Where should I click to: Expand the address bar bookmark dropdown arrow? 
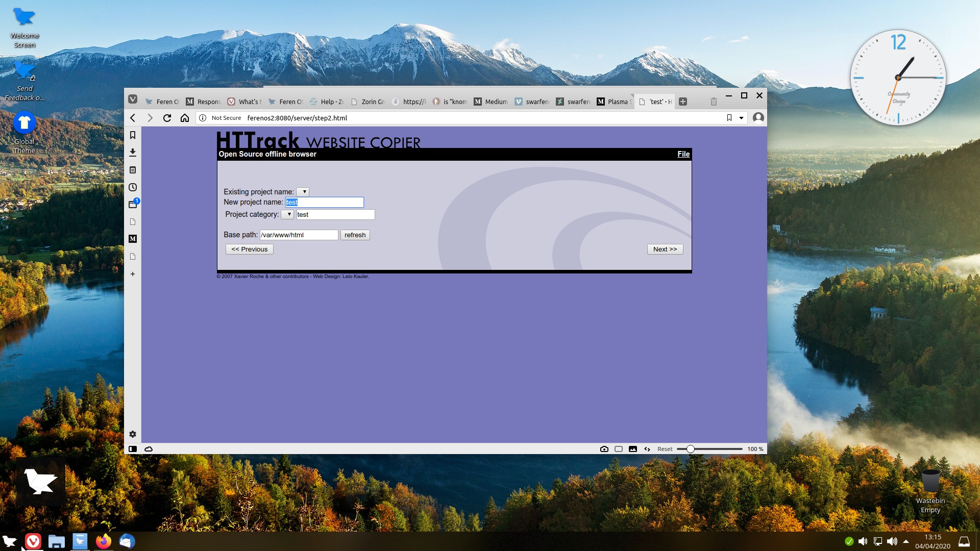pyautogui.click(x=741, y=118)
